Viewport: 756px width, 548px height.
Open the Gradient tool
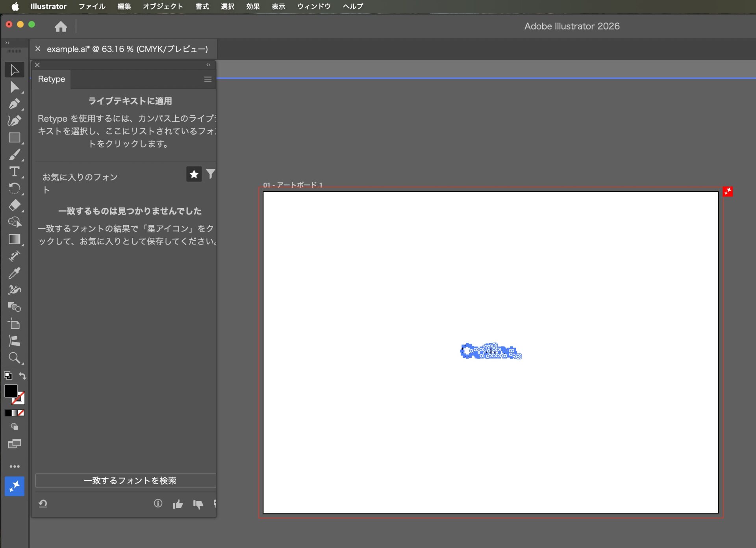[x=15, y=239]
